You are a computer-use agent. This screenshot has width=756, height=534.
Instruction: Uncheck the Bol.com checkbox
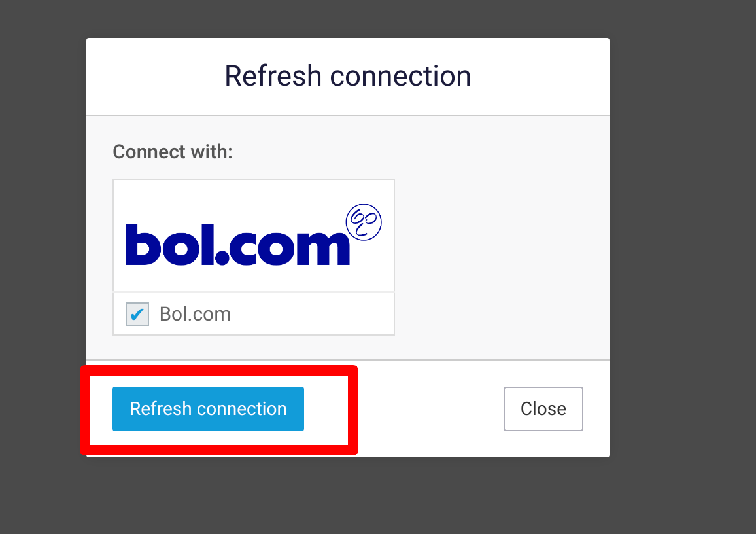[x=137, y=314]
